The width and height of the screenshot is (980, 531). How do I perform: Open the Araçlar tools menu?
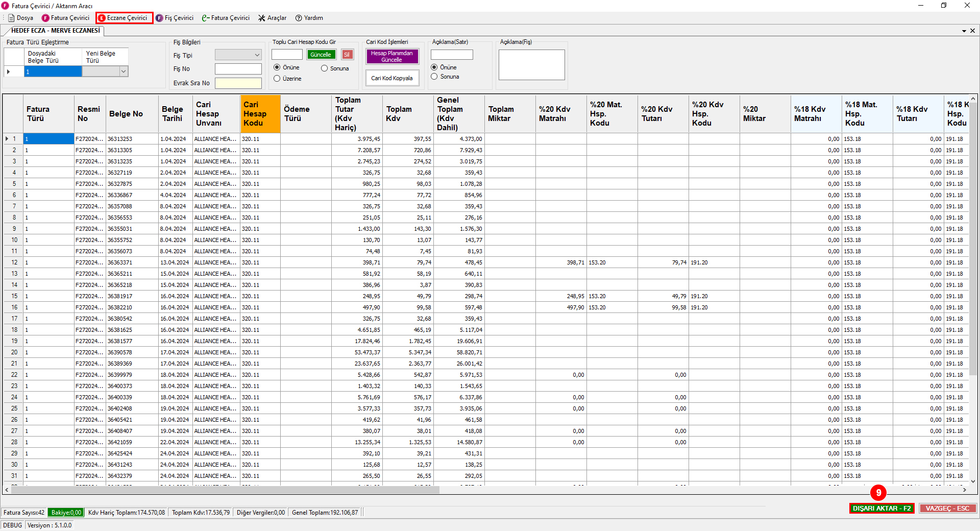(x=272, y=18)
